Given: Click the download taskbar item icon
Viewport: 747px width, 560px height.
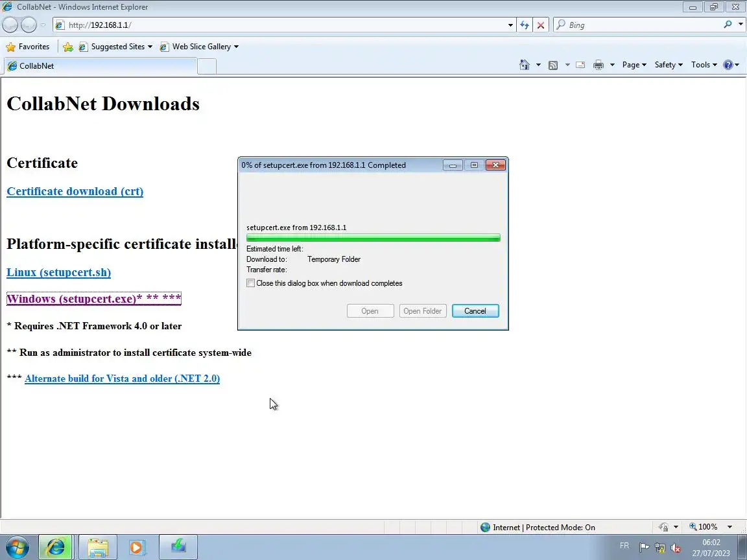Looking at the screenshot, I should [178, 546].
